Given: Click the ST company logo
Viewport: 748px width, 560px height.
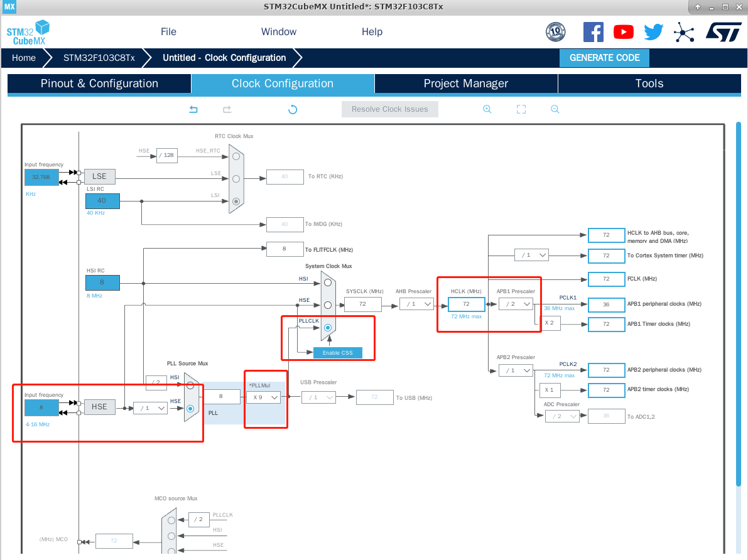Looking at the screenshot, I should tap(724, 32).
